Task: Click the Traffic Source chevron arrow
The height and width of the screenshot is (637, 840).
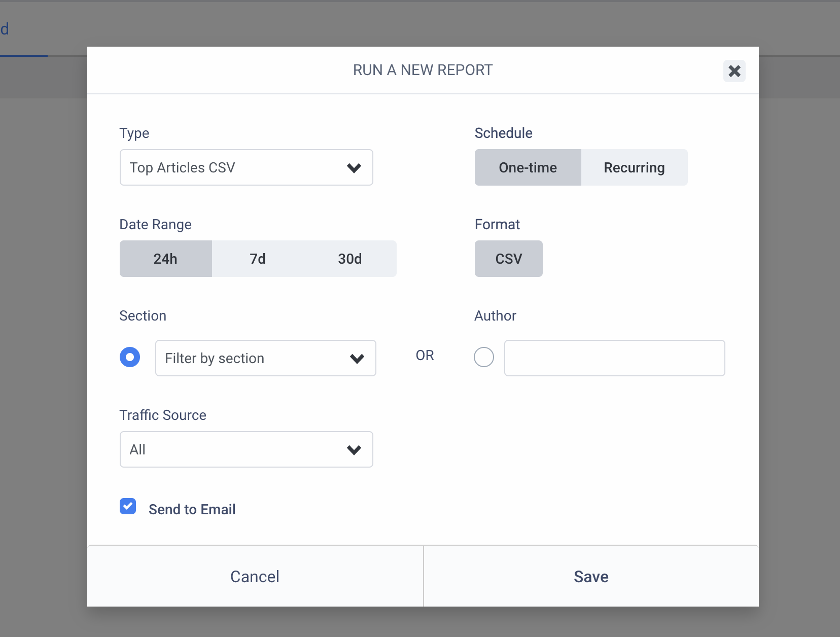Action: (354, 450)
